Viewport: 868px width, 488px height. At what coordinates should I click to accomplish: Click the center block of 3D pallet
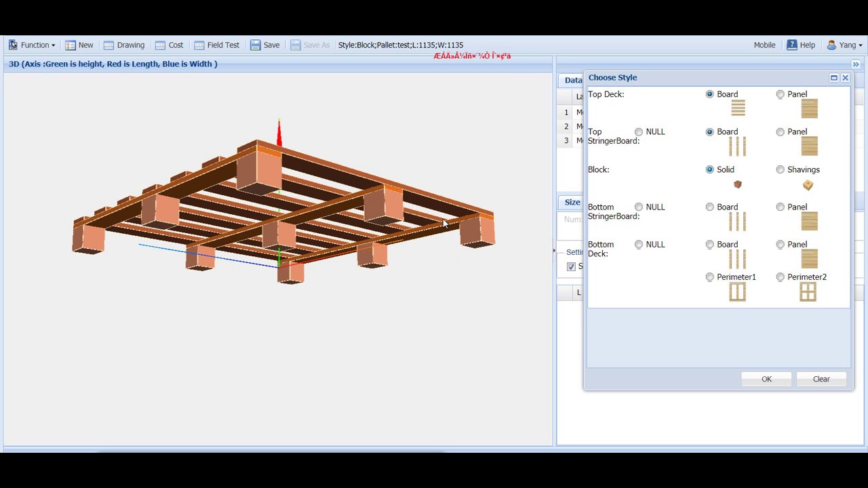[x=279, y=235]
